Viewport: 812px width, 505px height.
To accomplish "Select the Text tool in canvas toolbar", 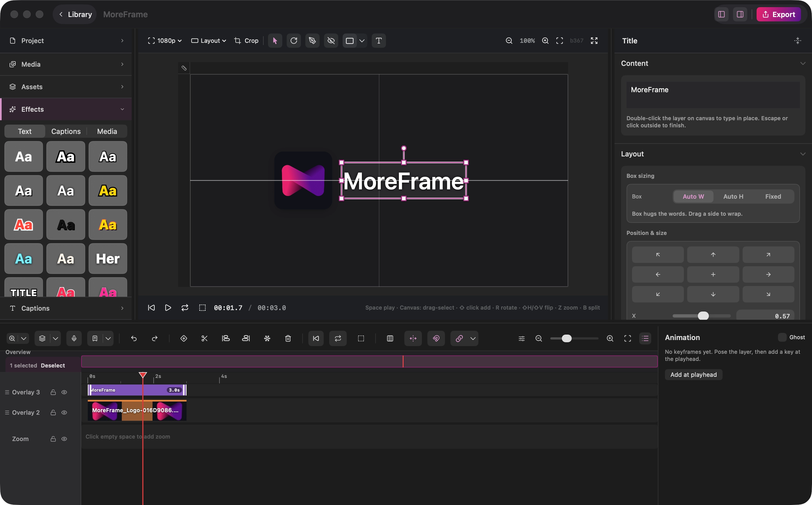I will point(379,41).
